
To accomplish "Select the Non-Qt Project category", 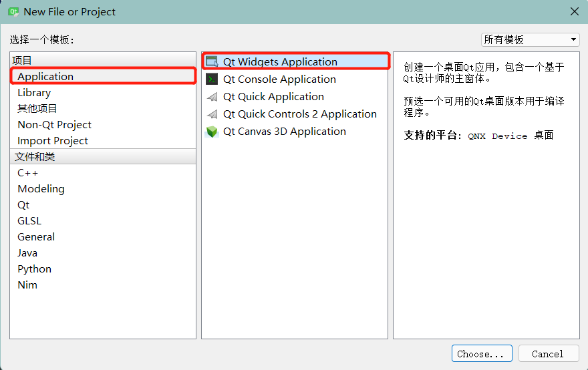I will coord(103,124).
